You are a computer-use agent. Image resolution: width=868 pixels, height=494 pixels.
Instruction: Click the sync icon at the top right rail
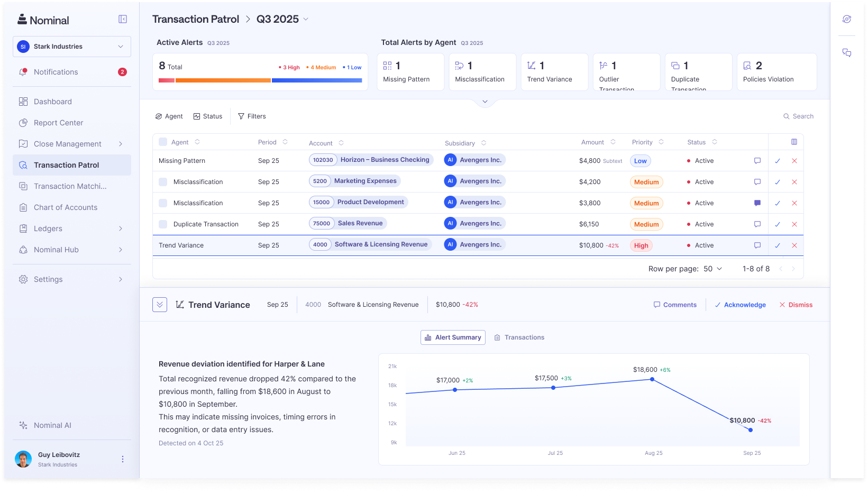[846, 19]
